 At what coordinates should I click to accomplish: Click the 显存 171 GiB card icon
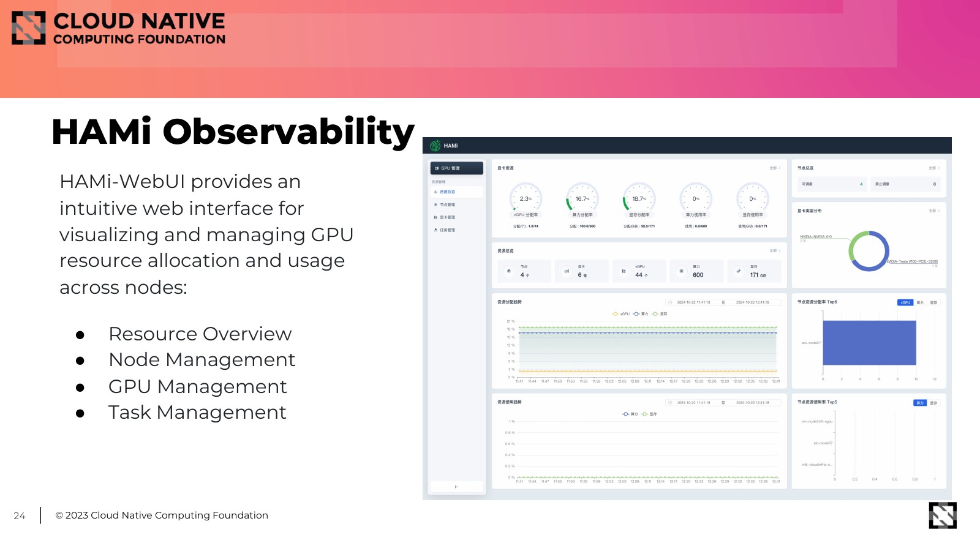coord(739,271)
